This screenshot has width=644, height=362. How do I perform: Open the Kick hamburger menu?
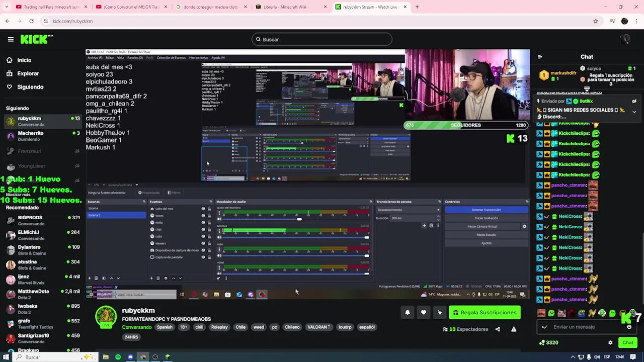click(11, 39)
